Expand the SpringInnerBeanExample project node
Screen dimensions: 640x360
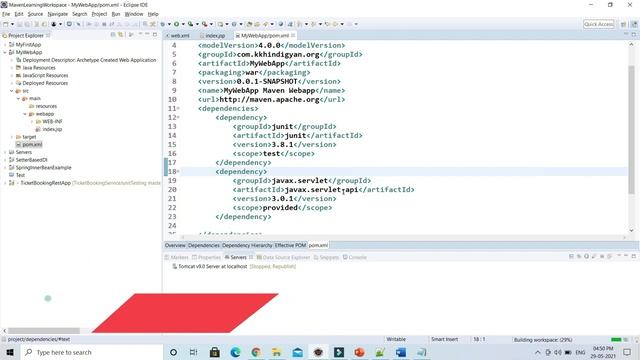[x=5, y=168]
